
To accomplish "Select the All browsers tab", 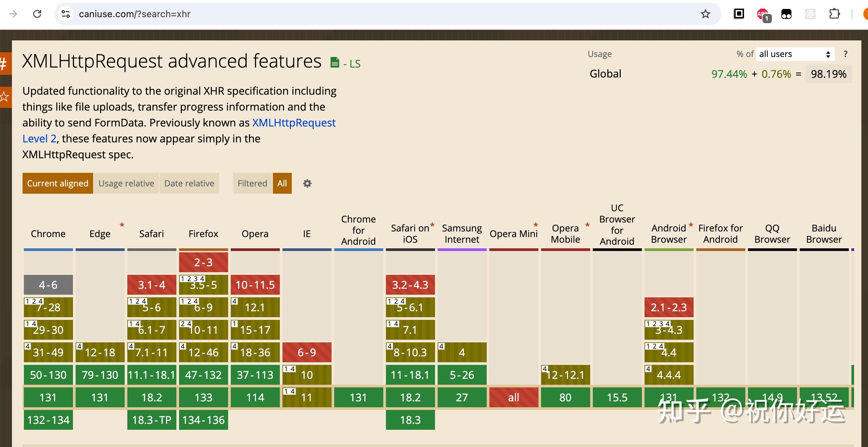I will pos(282,183).
